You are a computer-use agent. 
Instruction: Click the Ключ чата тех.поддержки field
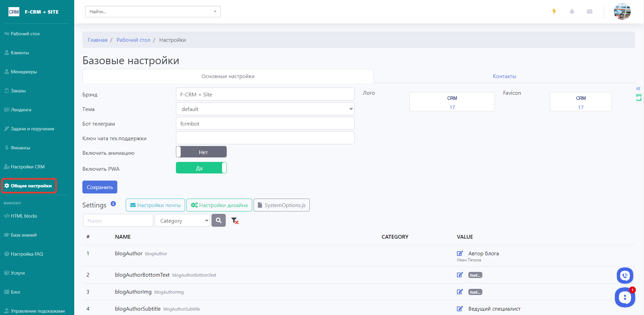[265, 138]
